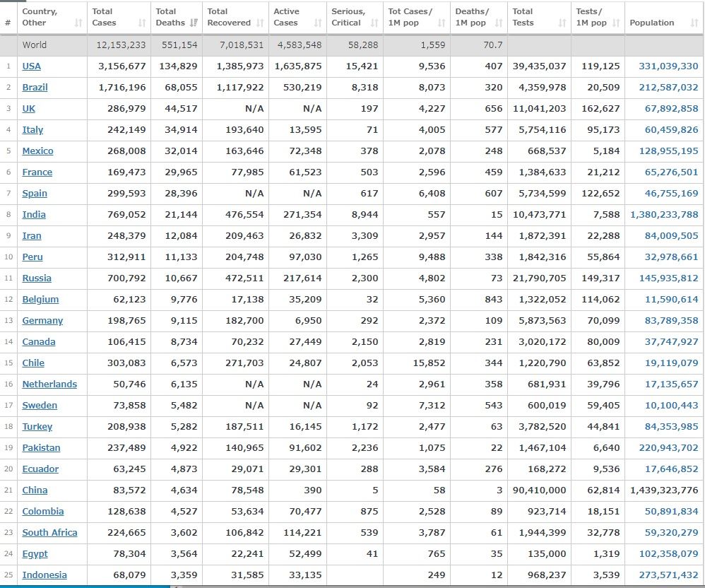
Task: Open India's population figure link
Action: pyautogui.click(x=664, y=215)
